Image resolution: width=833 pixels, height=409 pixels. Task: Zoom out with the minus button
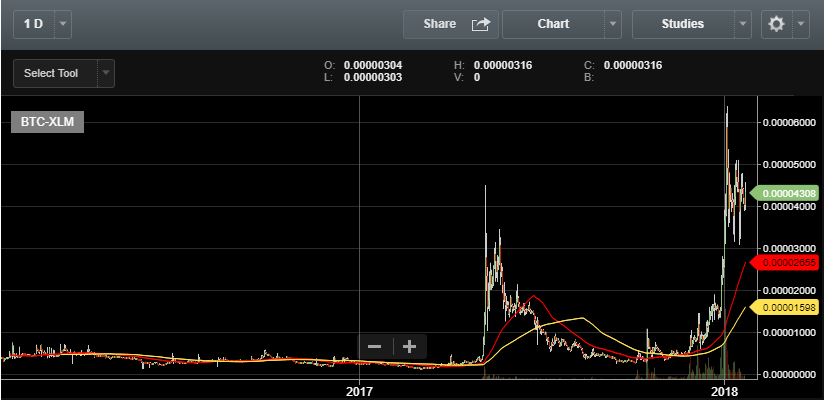375,347
